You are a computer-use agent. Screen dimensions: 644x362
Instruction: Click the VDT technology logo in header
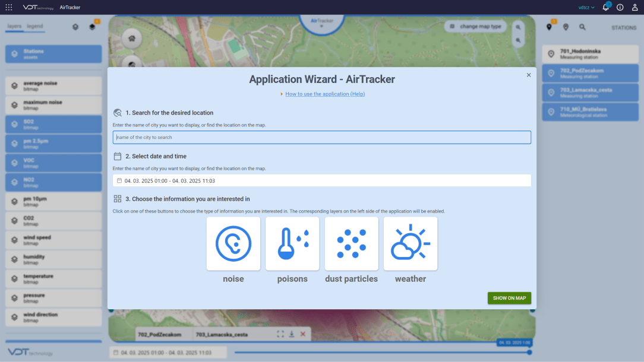pyautogui.click(x=38, y=7)
